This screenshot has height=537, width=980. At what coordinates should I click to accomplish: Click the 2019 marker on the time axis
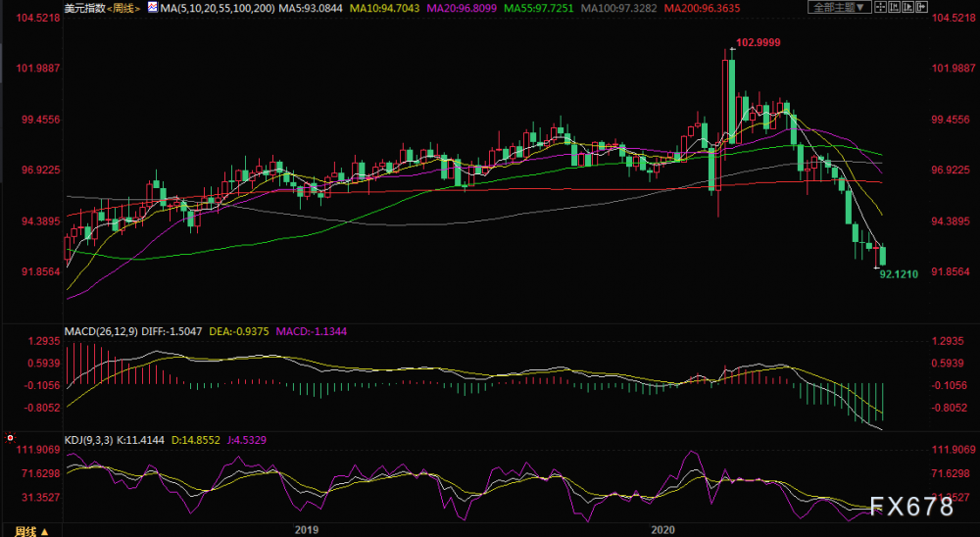pyautogui.click(x=306, y=530)
